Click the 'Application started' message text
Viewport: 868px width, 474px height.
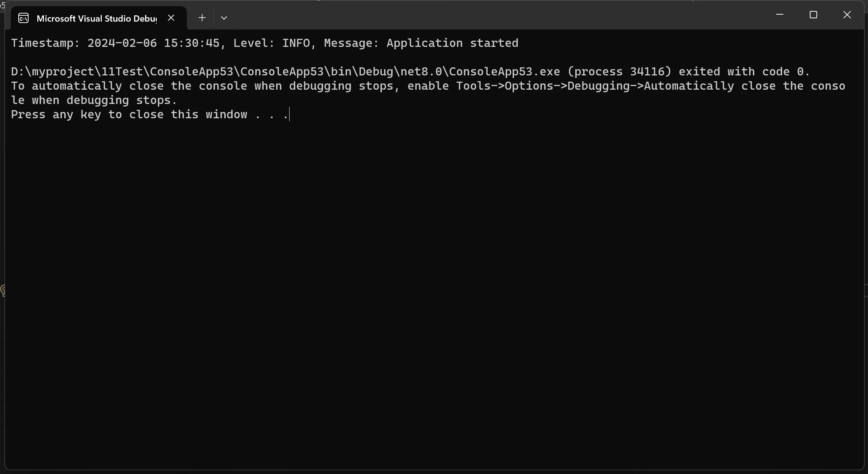point(452,43)
